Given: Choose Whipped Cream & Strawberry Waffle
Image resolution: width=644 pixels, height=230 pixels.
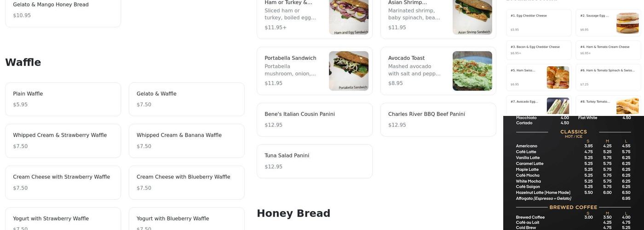Looking at the screenshot, I should [63, 140].
